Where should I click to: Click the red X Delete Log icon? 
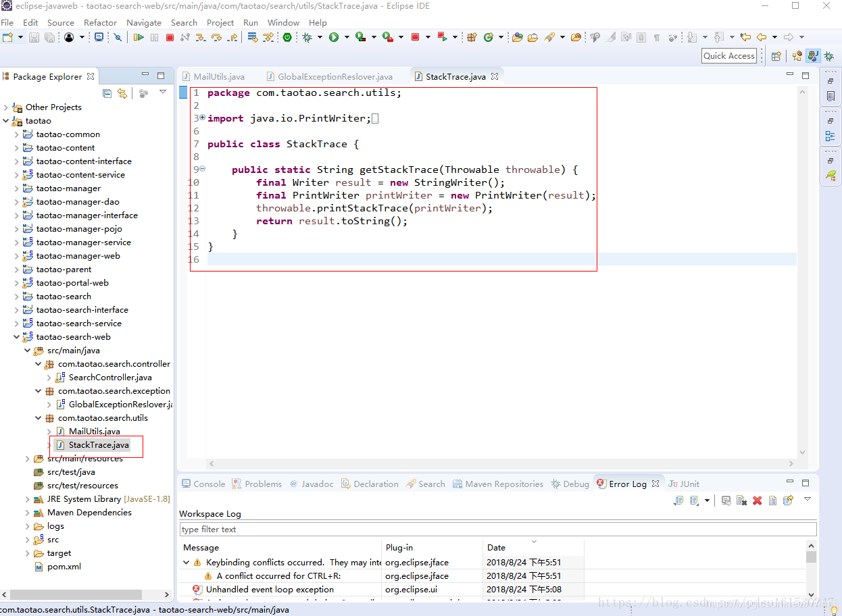[x=757, y=500]
